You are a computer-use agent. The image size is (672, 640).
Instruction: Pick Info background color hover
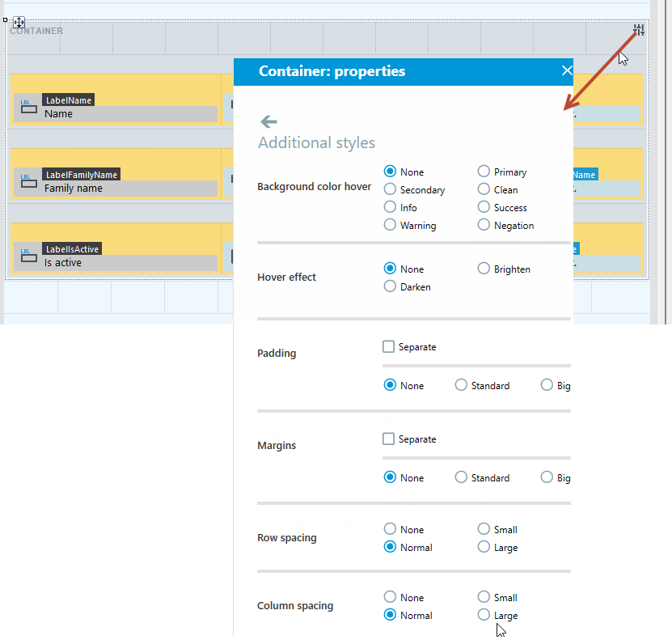tap(390, 207)
